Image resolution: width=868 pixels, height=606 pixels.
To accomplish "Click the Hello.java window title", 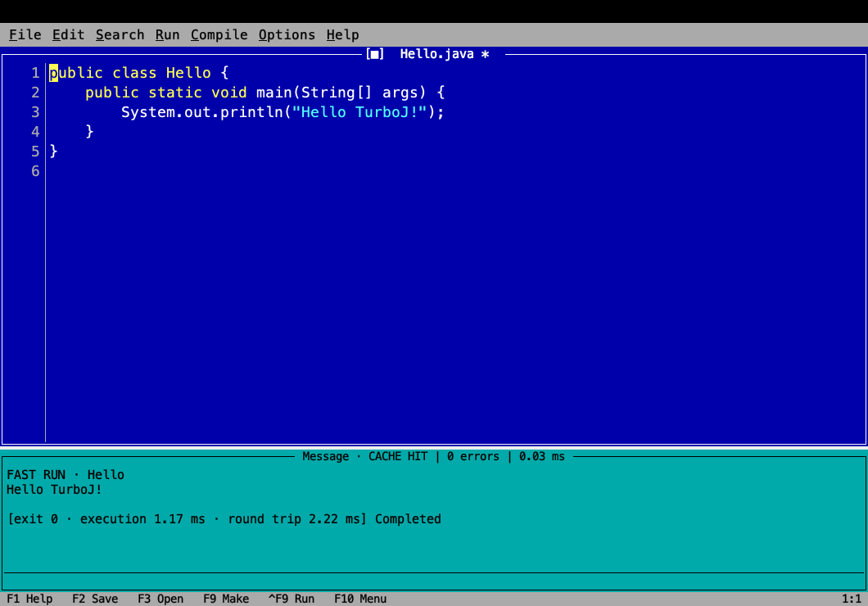I will 436,54.
